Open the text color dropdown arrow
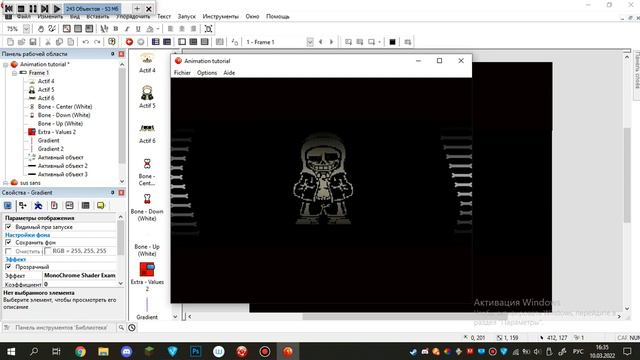 point(158,29)
